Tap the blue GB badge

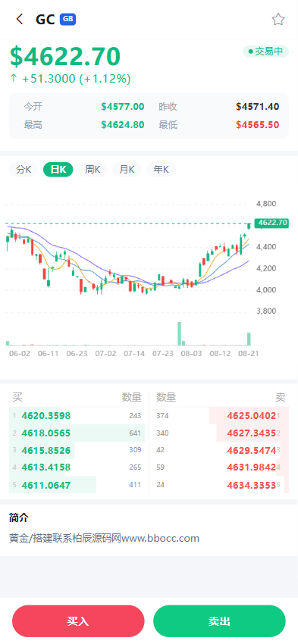click(67, 19)
